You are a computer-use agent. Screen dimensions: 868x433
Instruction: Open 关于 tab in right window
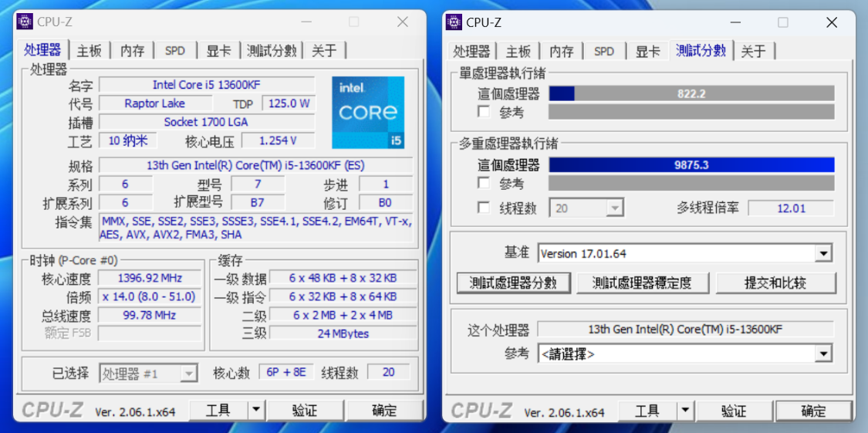pos(753,51)
